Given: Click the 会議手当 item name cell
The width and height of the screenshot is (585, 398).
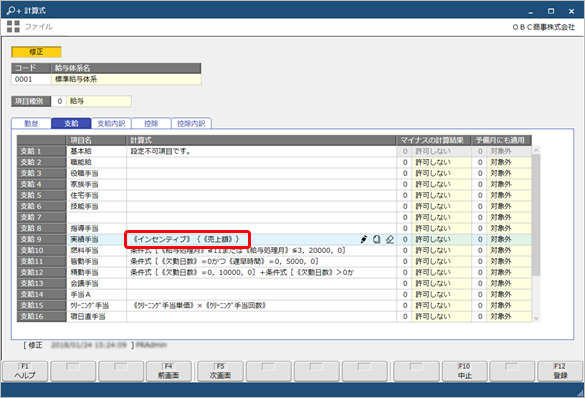Looking at the screenshot, I should 96,283.
